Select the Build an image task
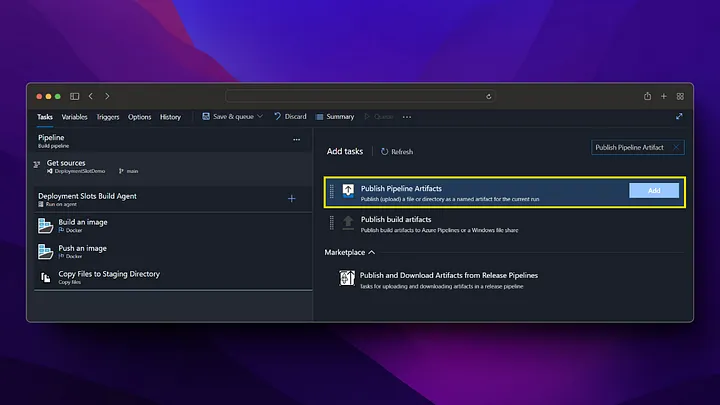 tap(173, 225)
